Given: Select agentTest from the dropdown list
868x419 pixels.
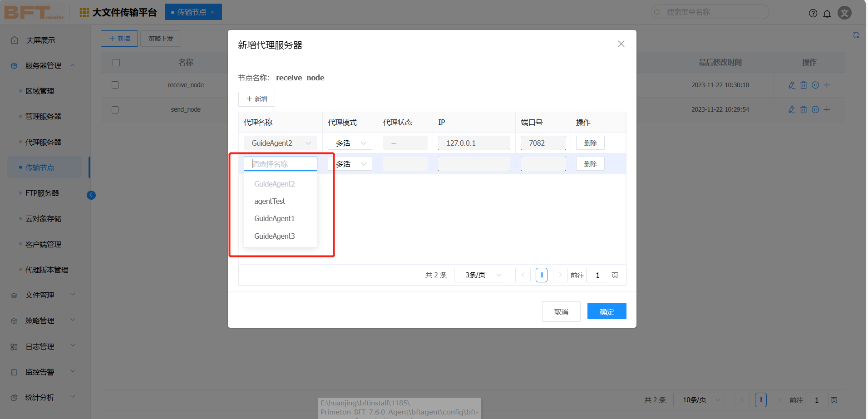Looking at the screenshot, I should click(x=270, y=201).
